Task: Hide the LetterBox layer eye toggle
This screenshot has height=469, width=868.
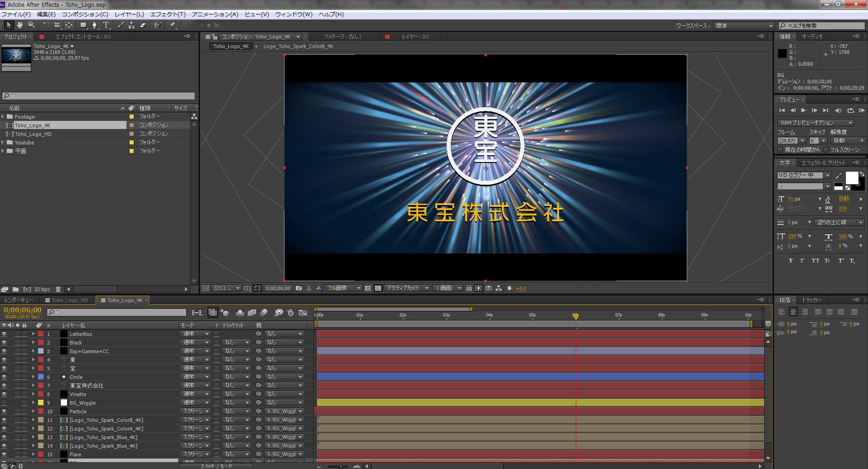Action: tap(4, 334)
